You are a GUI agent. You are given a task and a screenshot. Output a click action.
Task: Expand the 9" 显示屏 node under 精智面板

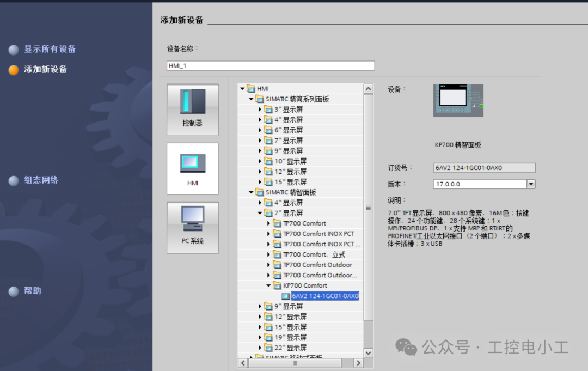pyautogui.click(x=260, y=307)
